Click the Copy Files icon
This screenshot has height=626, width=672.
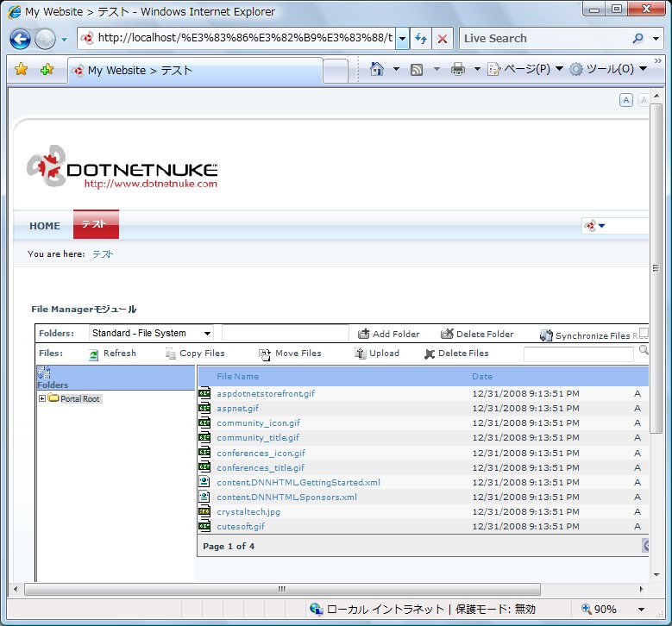click(x=171, y=354)
